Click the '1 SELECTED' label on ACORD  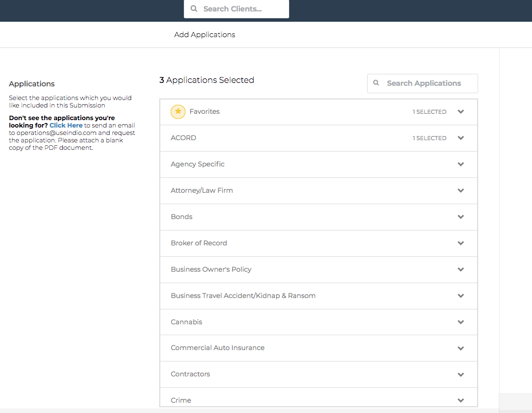(x=429, y=138)
